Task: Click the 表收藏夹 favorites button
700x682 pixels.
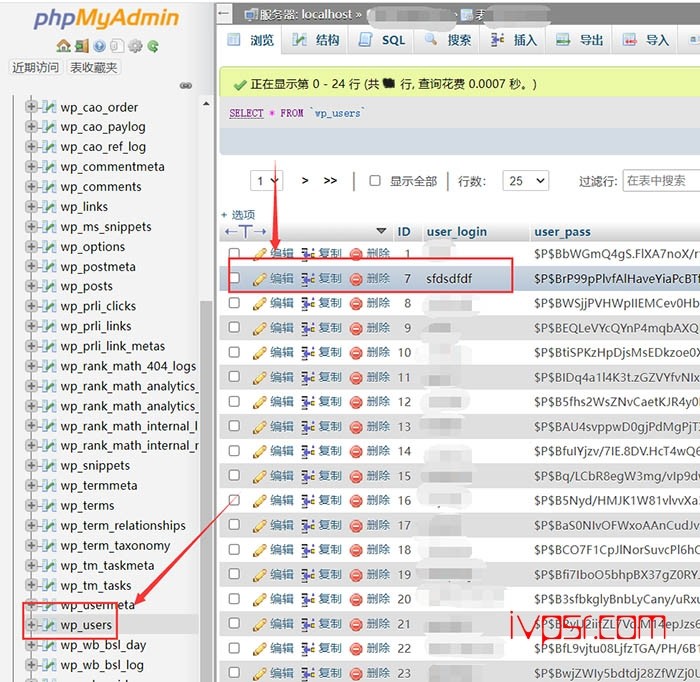Action: pyautogui.click(x=94, y=67)
